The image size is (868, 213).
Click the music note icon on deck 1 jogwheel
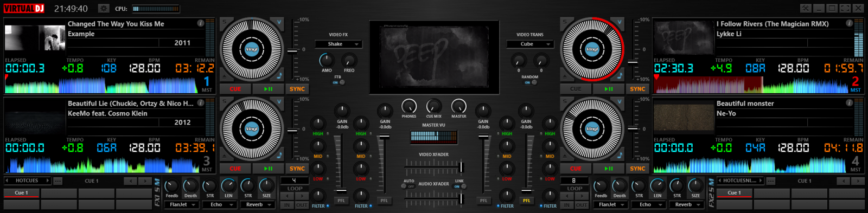coord(279,75)
